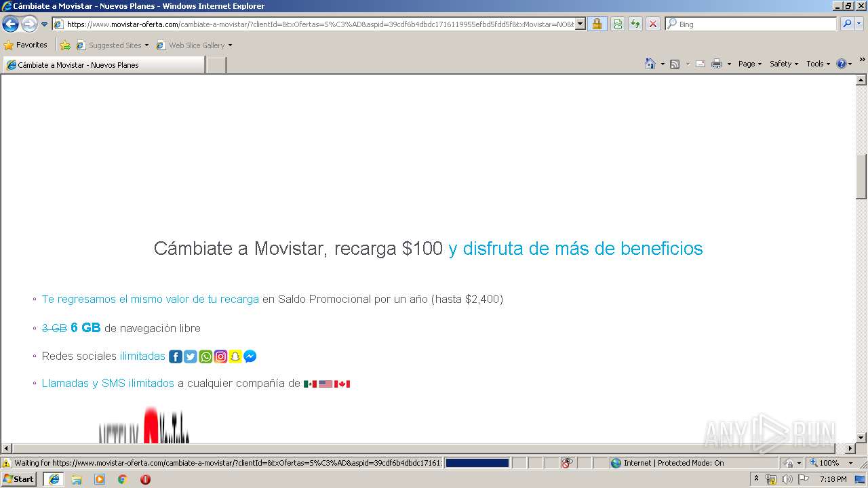
Task: Click the United States flag icon
Action: (x=325, y=384)
